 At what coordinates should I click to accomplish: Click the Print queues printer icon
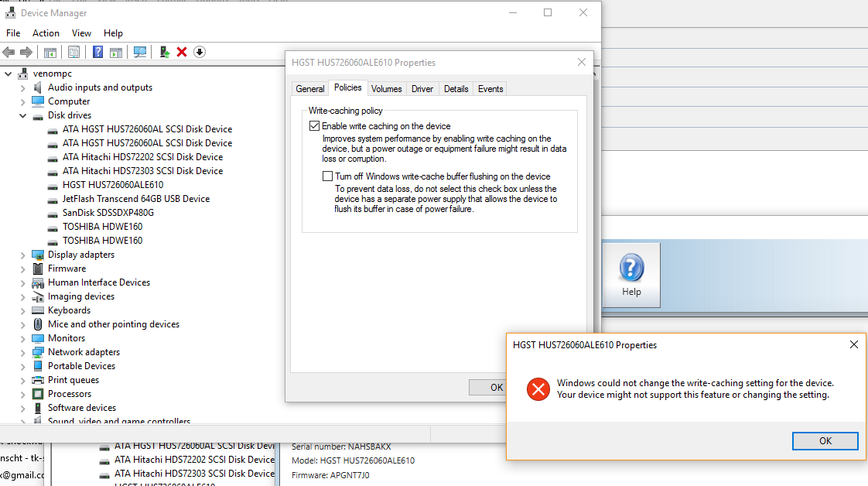click(38, 380)
